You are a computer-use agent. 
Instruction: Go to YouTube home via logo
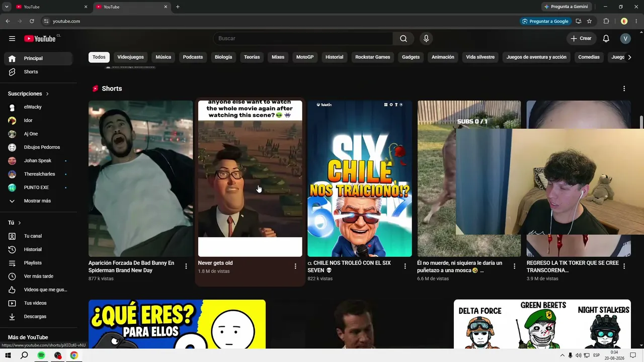point(40,39)
